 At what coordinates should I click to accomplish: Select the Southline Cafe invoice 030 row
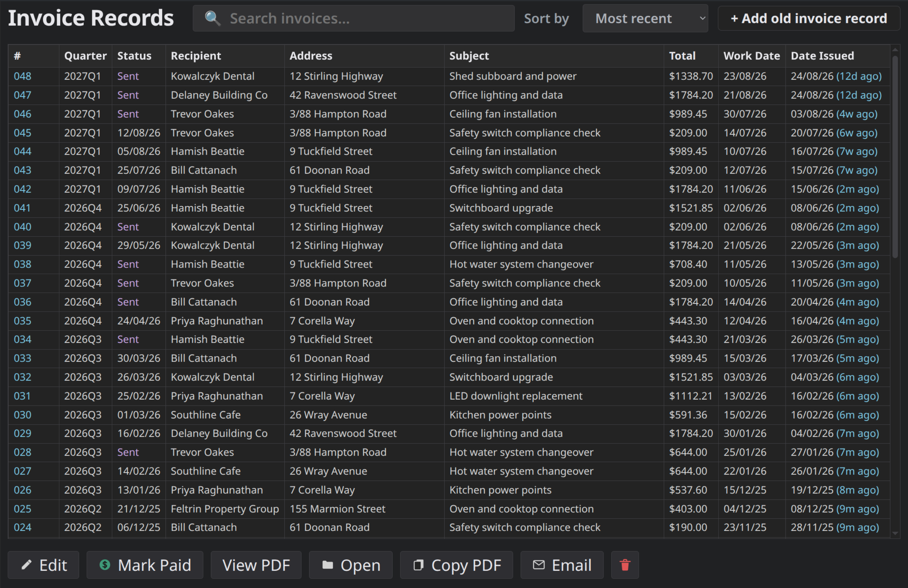click(449, 415)
